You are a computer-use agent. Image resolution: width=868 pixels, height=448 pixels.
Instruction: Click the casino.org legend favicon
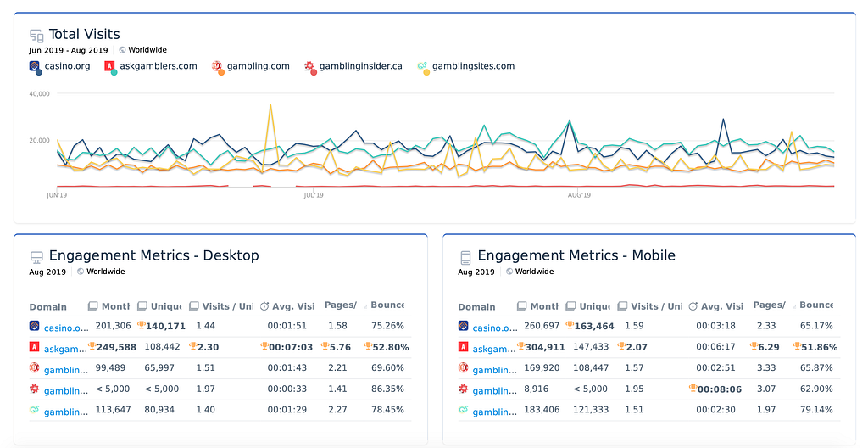(x=35, y=67)
